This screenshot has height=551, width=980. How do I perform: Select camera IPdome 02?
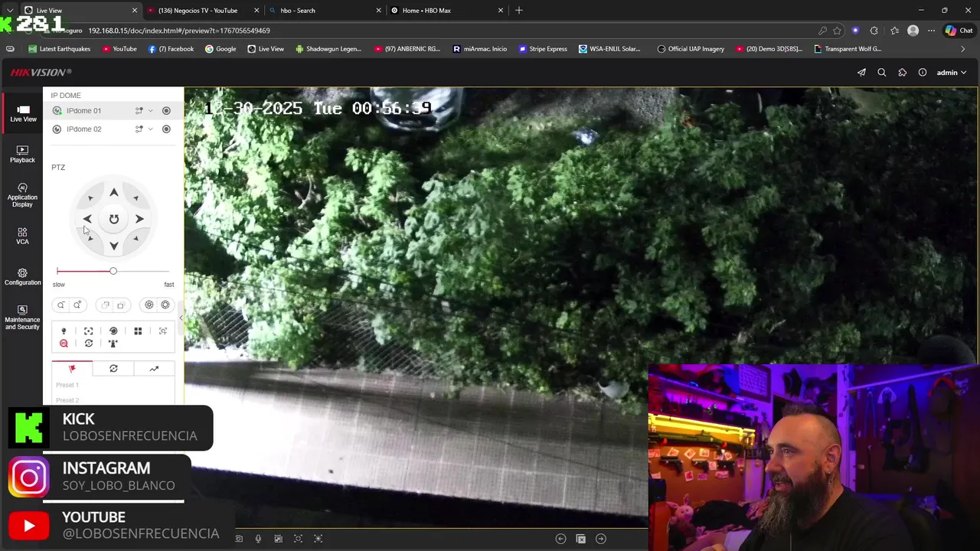pos(83,129)
